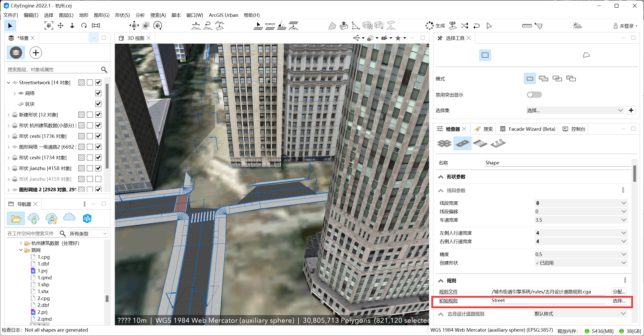The height and width of the screenshot is (336, 644).
Task: Select the rotate tool in toolbar
Action: pyautogui.click(x=84, y=26)
